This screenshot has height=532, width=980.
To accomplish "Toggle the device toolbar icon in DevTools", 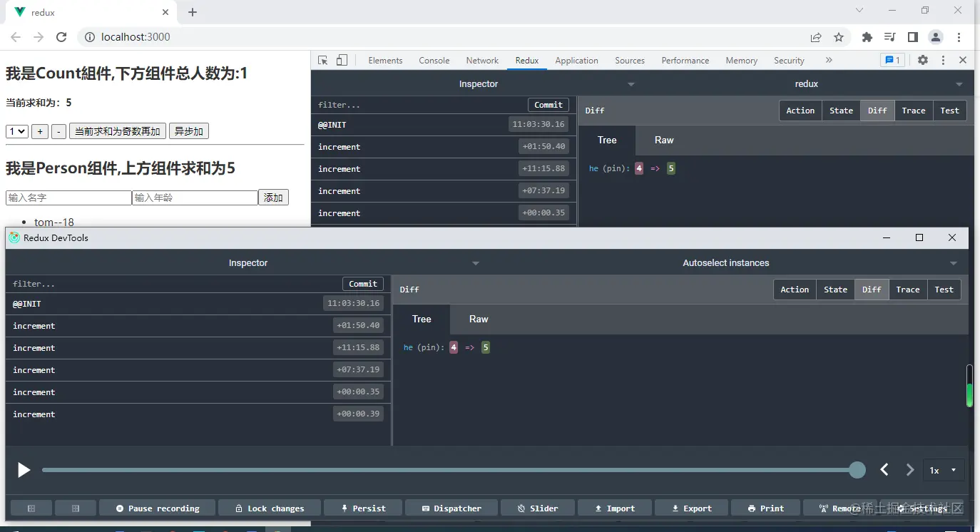I will point(342,61).
